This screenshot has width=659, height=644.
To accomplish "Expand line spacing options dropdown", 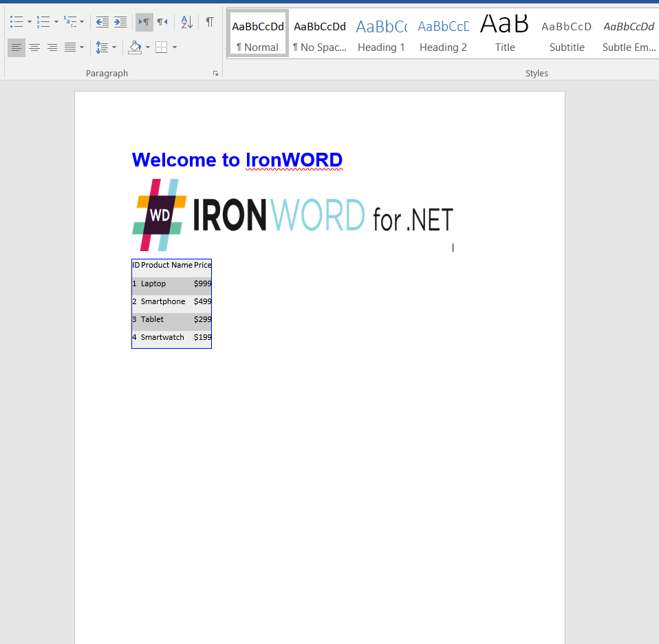I will [x=114, y=47].
